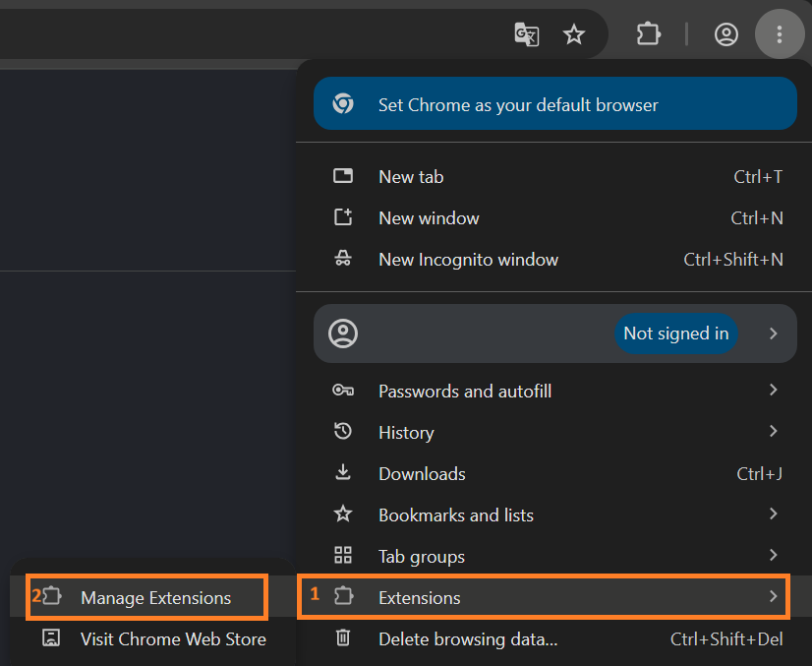Click the Tab groups grid icon
812x666 pixels.
click(343, 555)
